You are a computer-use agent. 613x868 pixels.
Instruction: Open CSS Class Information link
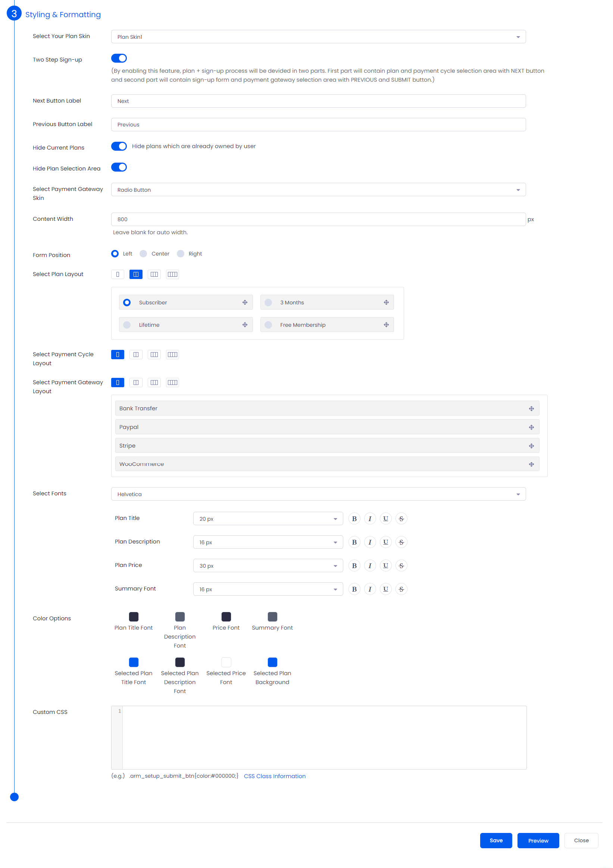[275, 776]
